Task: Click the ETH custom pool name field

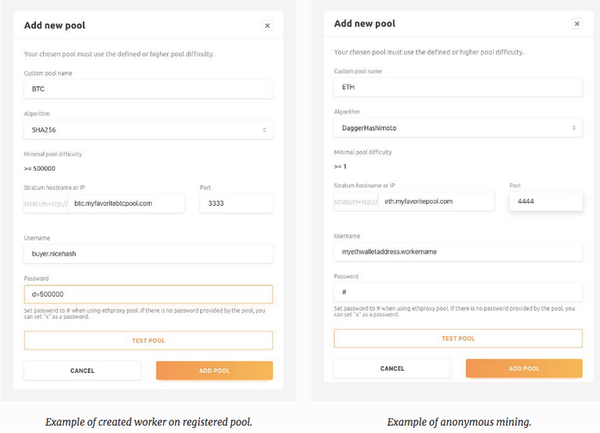Action: click(458, 87)
